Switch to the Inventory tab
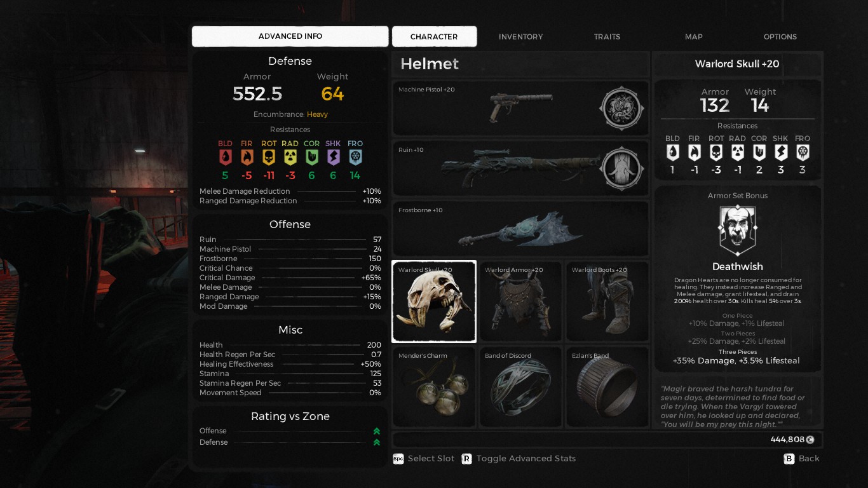The width and height of the screenshot is (868, 488). [521, 37]
